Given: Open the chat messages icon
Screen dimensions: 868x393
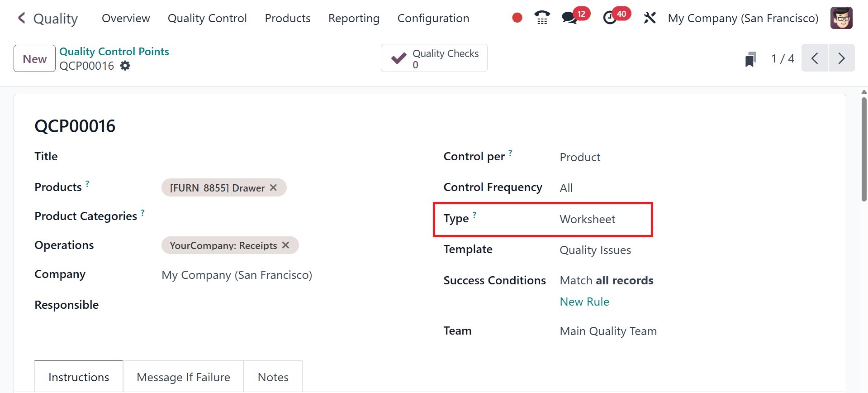Looking at the screenshot, I should pos(569,18).
